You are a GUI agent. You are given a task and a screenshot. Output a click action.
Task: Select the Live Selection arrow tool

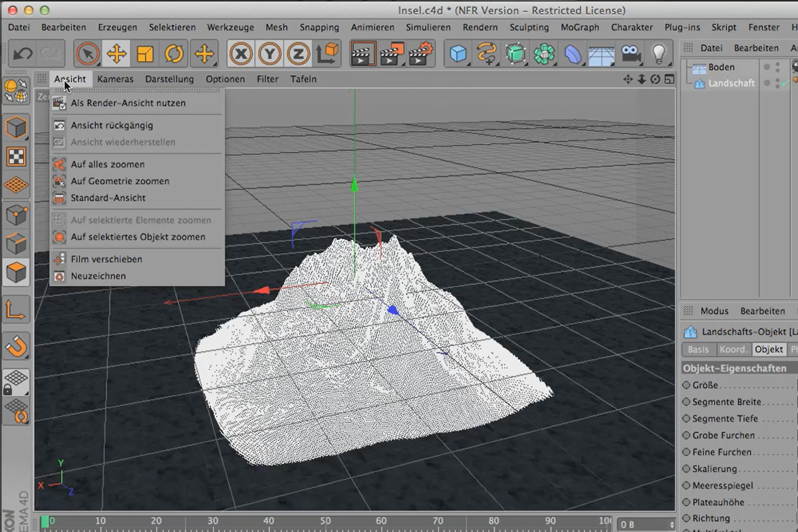pyautogui.click(x=87, y=54)
